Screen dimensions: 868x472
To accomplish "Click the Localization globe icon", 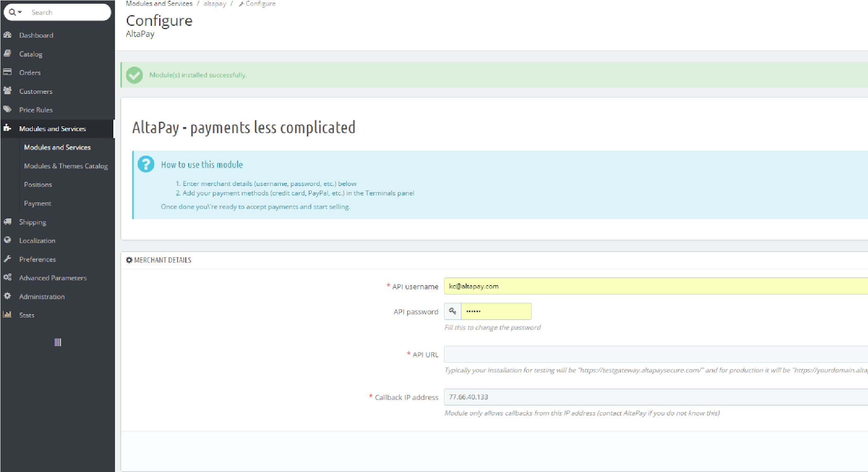I will pyautogui.click(x=7, y=240).
